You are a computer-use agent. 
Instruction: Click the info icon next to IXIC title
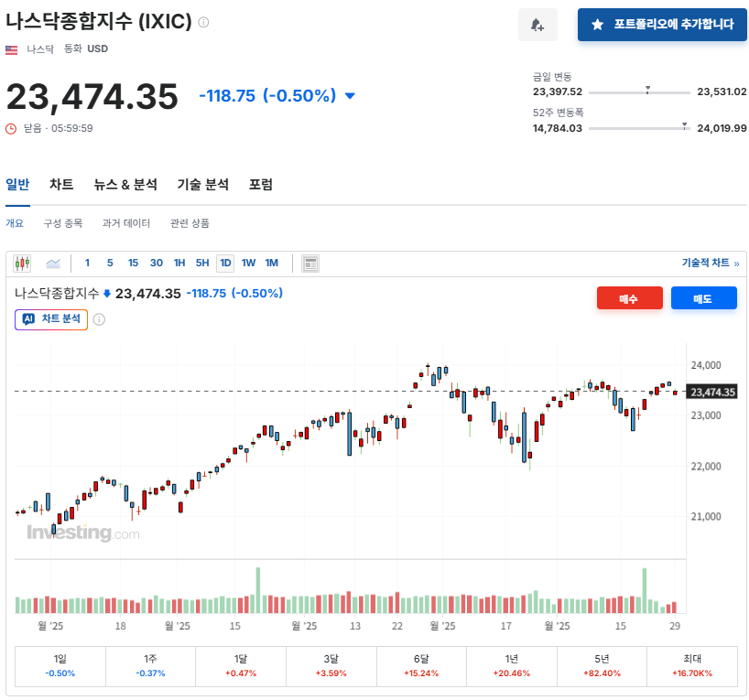pos(203,22)
